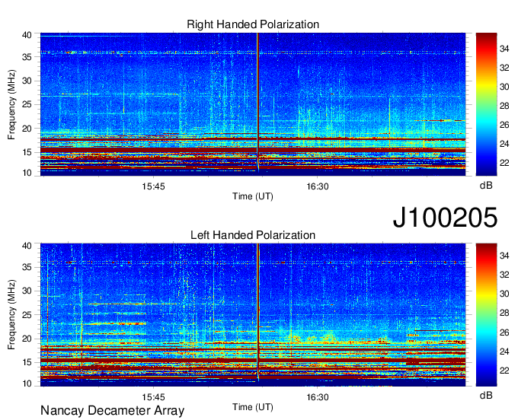Click the 34 dB label on top colorbar

[504, 49]
